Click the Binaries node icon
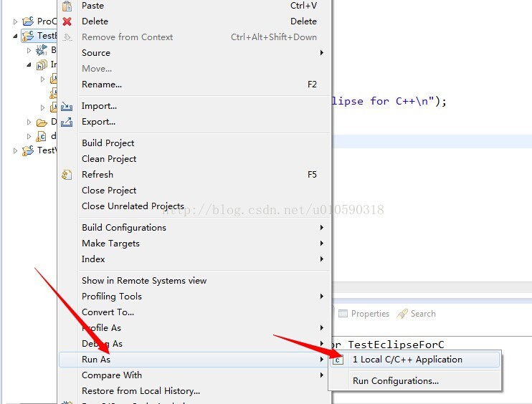Viewport: 532px width, 404px height. coord(42,50)
